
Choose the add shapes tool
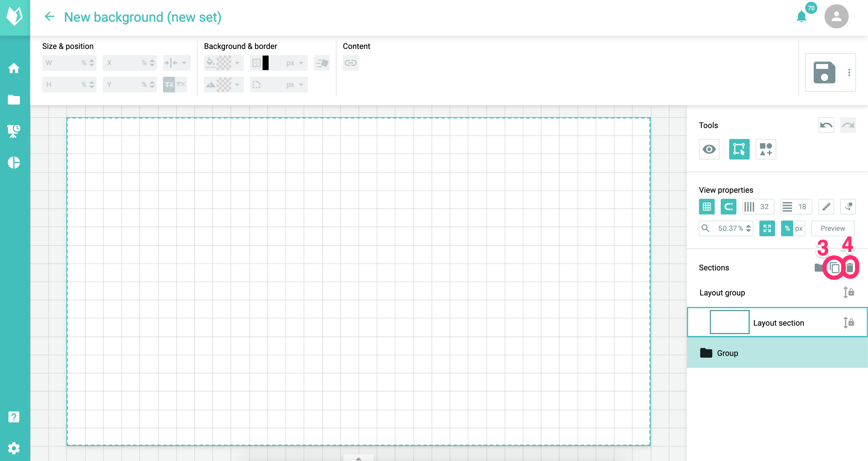pos(766,149)
